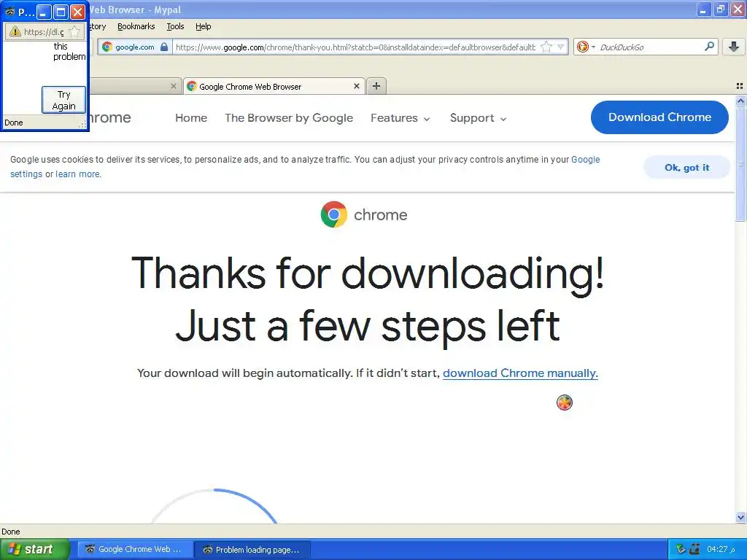Click the learn more link
This screenshot has height=560, width=747.
pos(77,174)
